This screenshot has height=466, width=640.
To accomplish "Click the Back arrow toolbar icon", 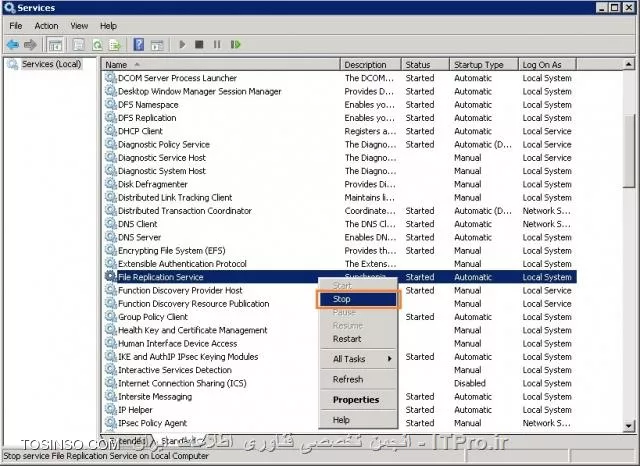I will tap(13, 44).
